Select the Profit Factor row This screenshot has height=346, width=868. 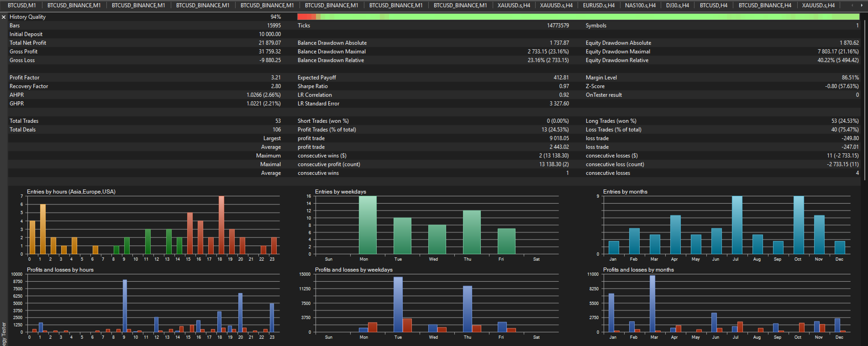point(145,78)
